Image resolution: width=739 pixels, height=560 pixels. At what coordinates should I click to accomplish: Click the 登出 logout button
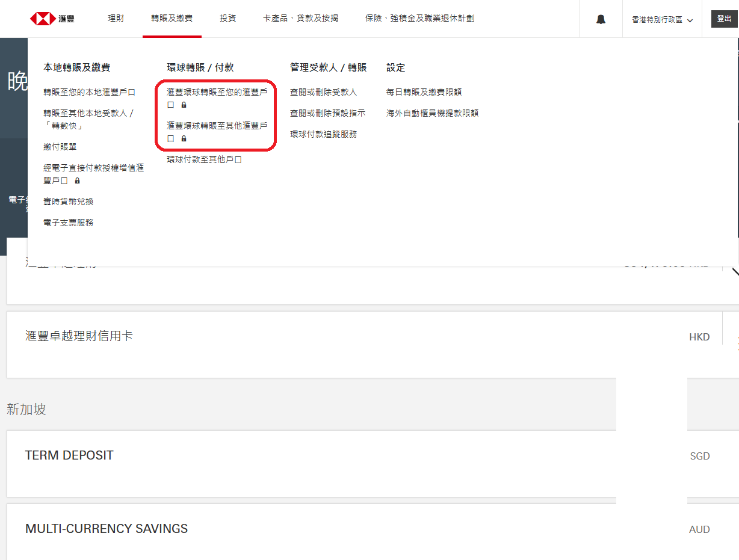point(724,19)
